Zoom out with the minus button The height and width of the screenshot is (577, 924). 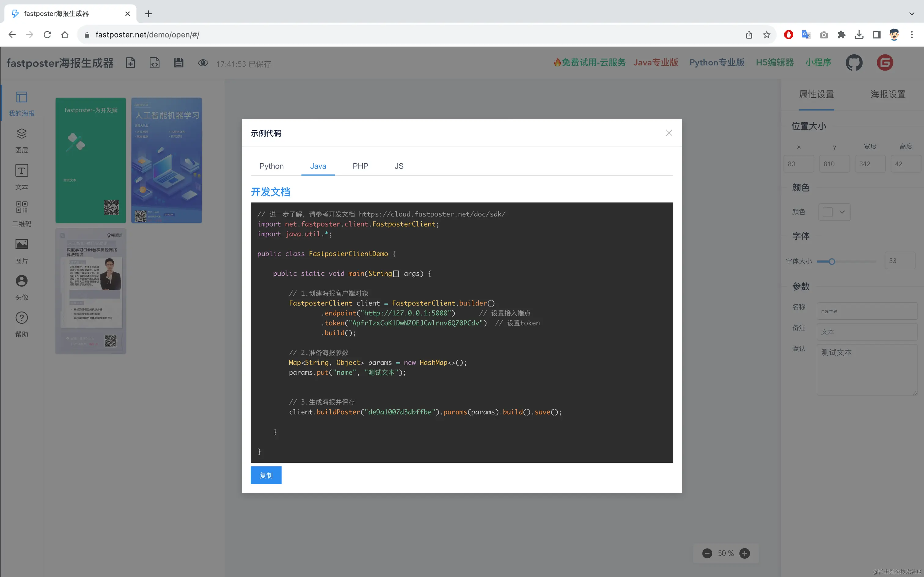707,553
